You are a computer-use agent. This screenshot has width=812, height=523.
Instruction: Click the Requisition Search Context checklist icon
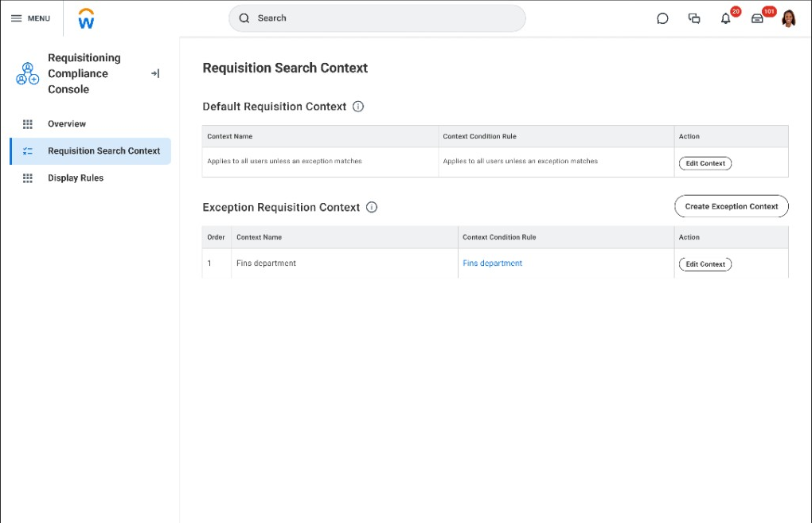(28, 150)
